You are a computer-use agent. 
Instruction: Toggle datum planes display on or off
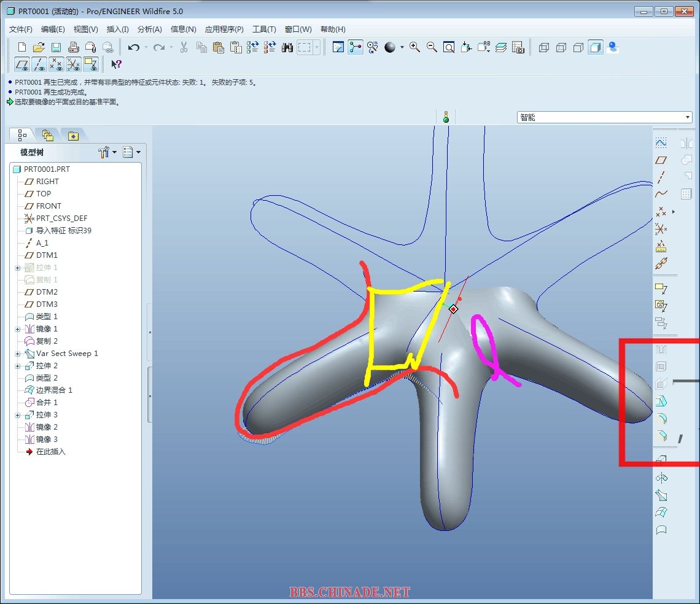tap(22, 64)
